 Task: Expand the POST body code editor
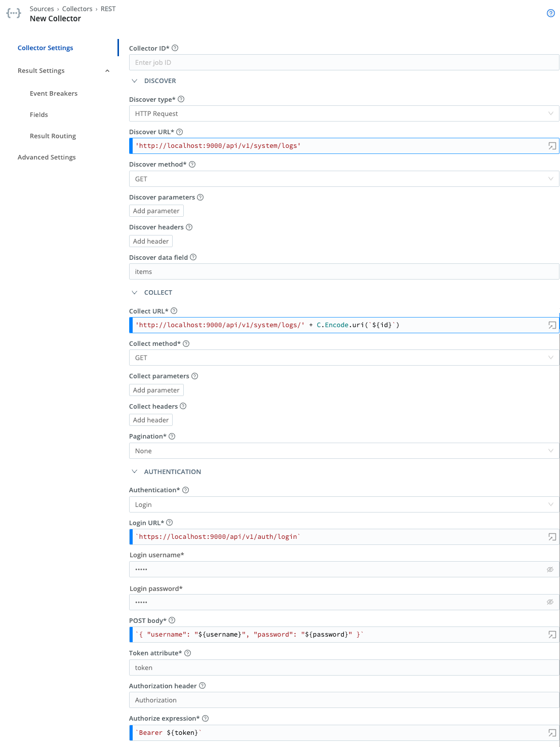(551, 634)
